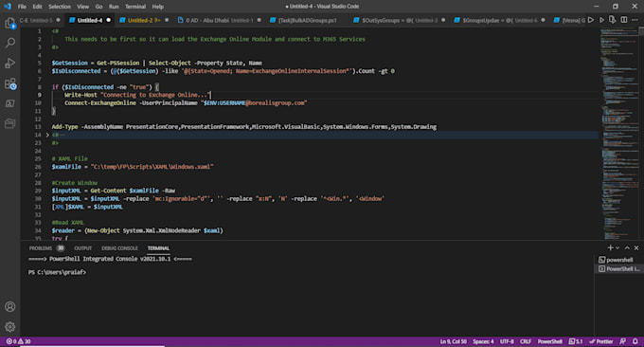
Task: Click the editor vertical scrollbar
Action: click(x=641, y=134)
